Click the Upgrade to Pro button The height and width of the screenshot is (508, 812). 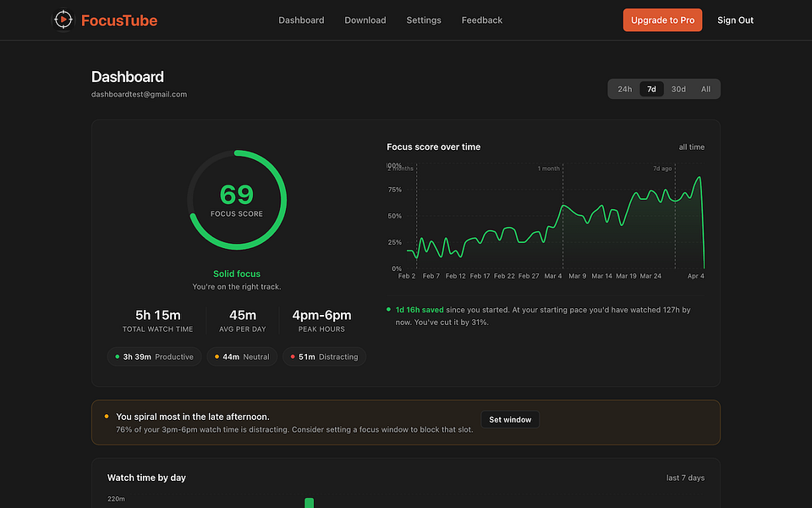click(662, 20)
